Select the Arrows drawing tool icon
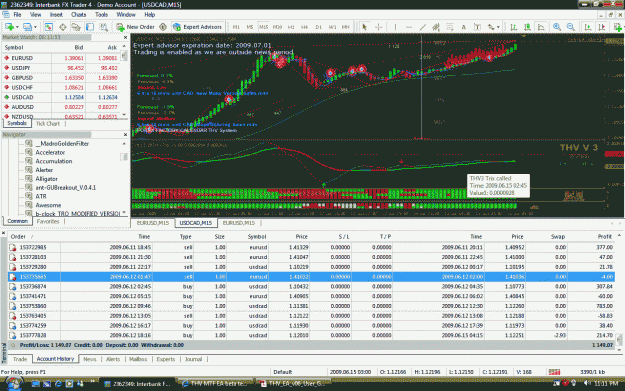The image size is (625, 391). click(490, 27)
